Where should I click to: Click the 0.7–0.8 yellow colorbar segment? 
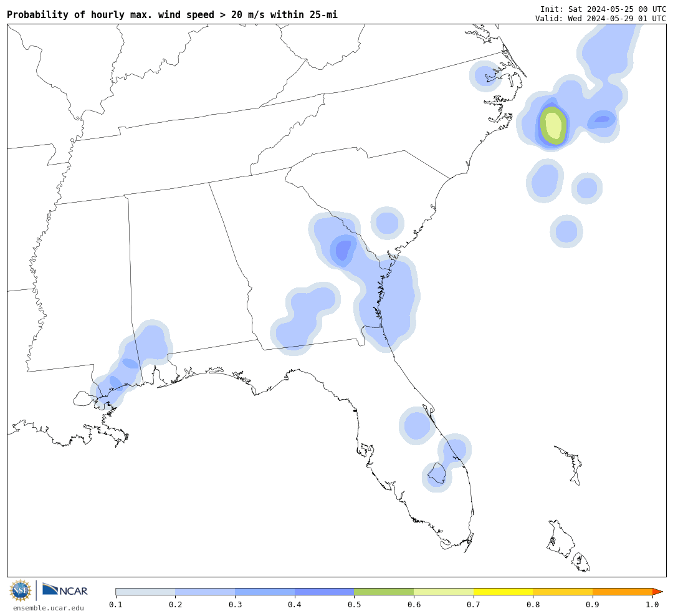(x=504, y=592)
